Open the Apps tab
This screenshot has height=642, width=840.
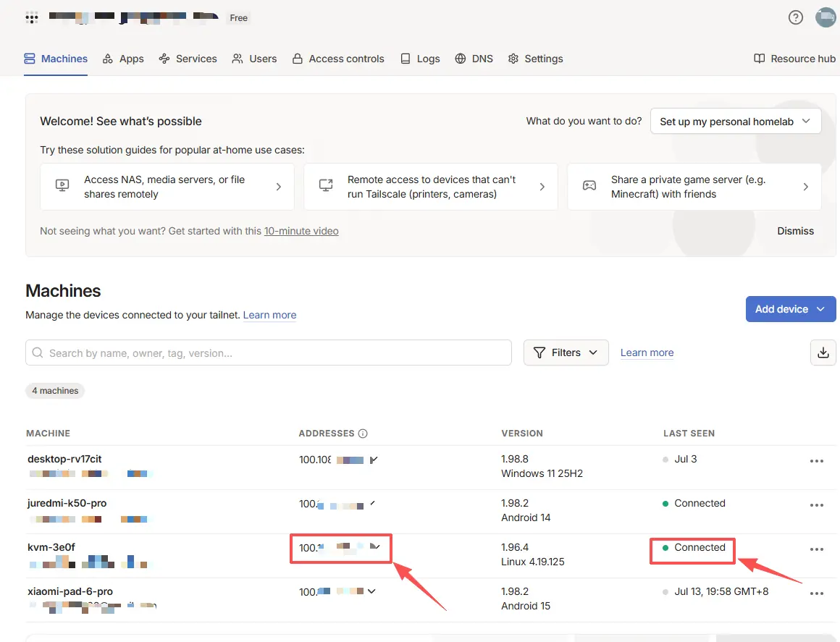point(123,59)
